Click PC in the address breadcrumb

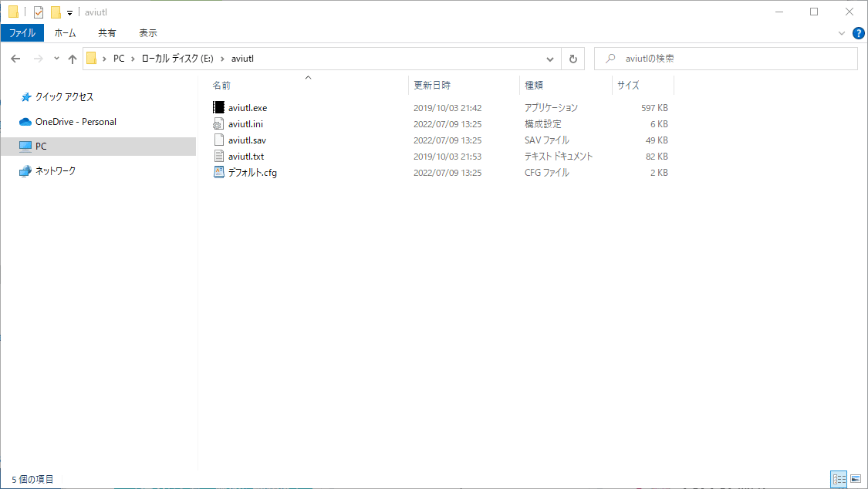coord(119,59)
